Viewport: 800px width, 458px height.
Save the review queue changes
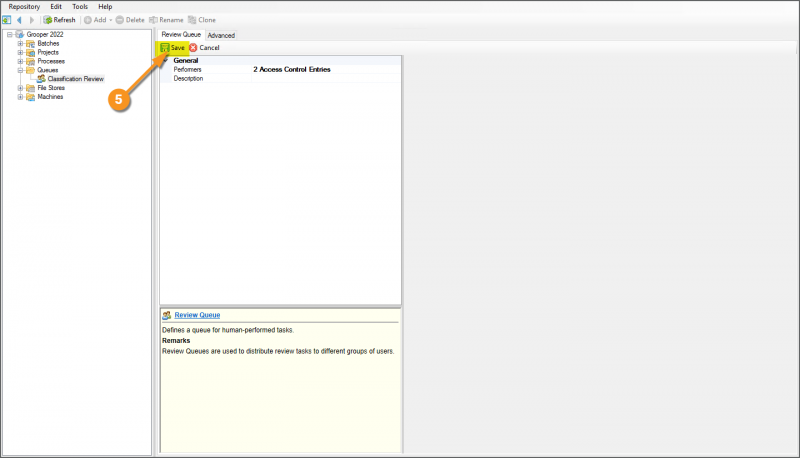click(x=172, y=47)
